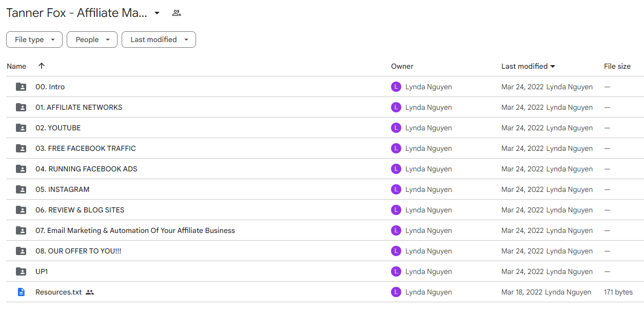This screenshot has width=644, height=312.
Task: Open the Last modified filter chip
Action: coord(159,40)
